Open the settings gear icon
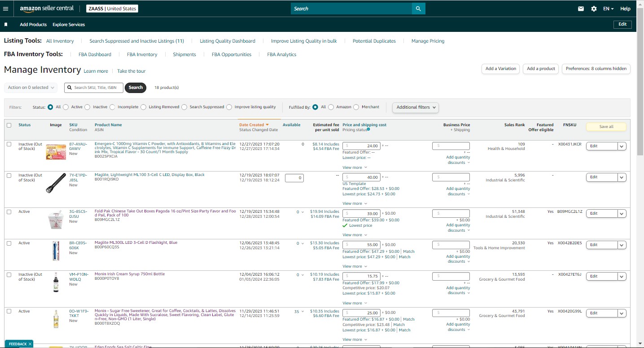This screenshot has width=644, height=348. [x=594, y=9]
